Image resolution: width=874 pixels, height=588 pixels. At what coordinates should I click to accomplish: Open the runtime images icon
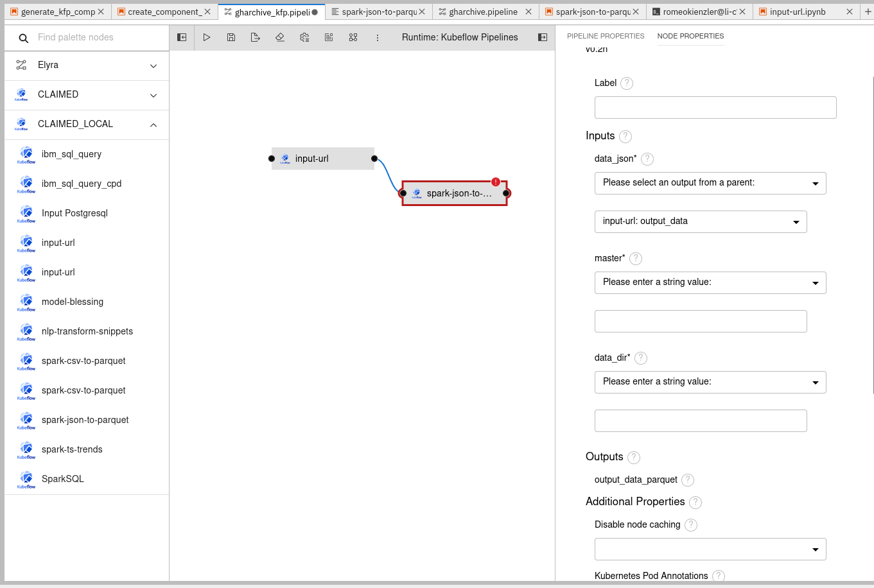coord(328,37)
